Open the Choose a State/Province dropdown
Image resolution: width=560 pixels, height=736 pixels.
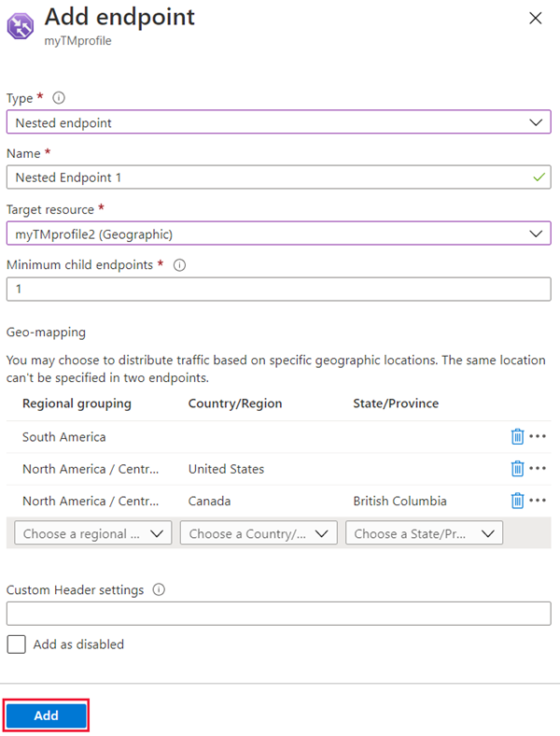(424, 533)
